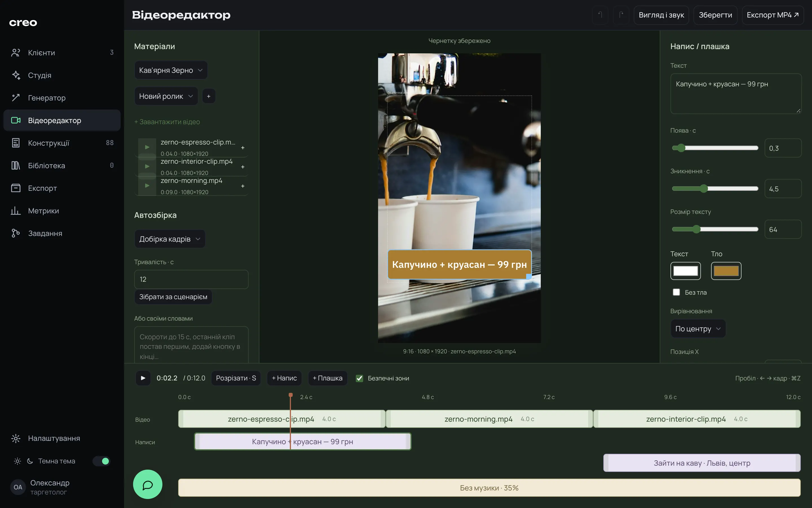Open the Бібліотека section
812x508 pixels.
[x=62, y=165]
